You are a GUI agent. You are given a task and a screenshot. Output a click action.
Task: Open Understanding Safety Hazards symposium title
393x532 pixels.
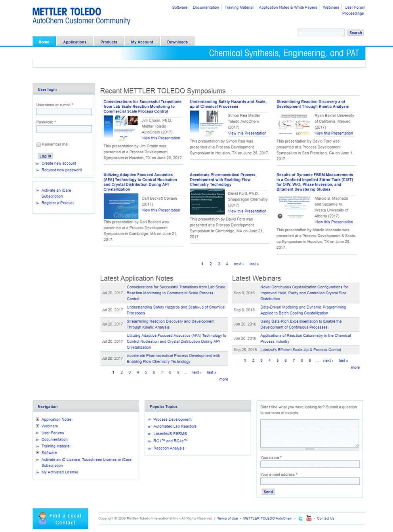pyautogui.click(x=228, y=104)
